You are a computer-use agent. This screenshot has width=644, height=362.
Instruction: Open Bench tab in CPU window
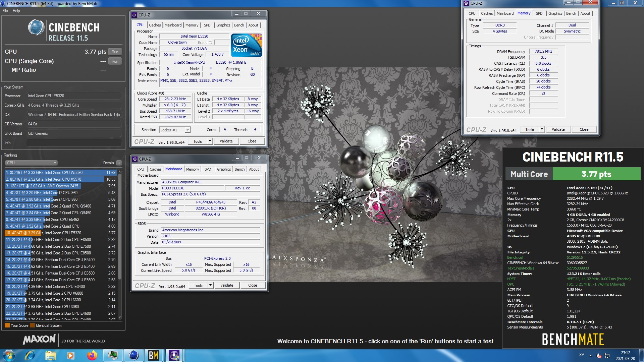coord(239,25)
